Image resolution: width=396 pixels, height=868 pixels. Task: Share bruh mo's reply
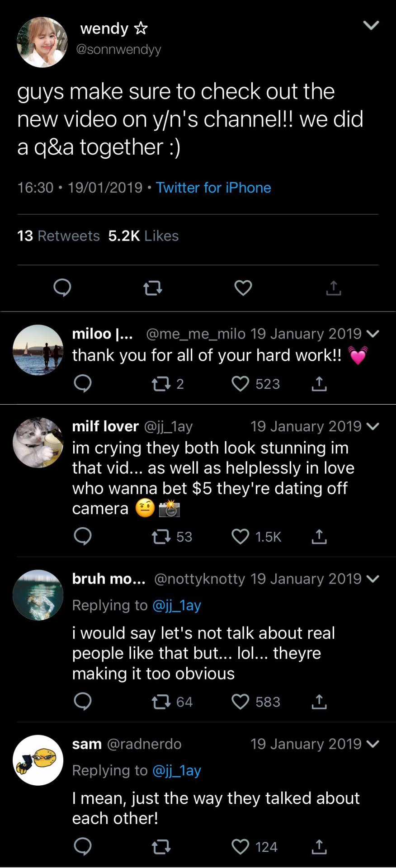point(319,702)
